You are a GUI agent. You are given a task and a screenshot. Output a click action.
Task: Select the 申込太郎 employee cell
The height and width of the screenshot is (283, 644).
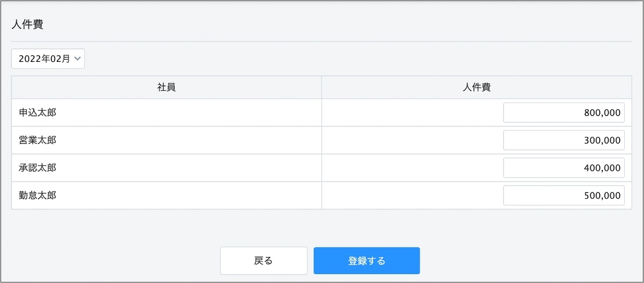point(166,112)
